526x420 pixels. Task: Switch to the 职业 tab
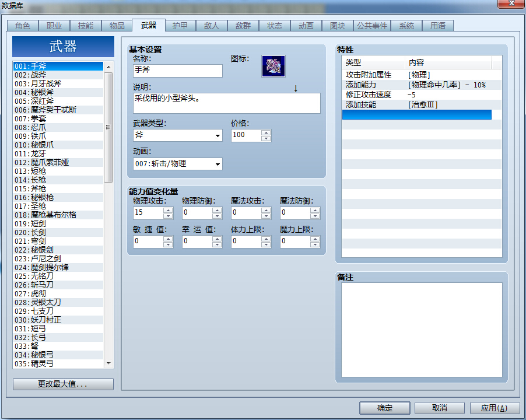point(54,26)
